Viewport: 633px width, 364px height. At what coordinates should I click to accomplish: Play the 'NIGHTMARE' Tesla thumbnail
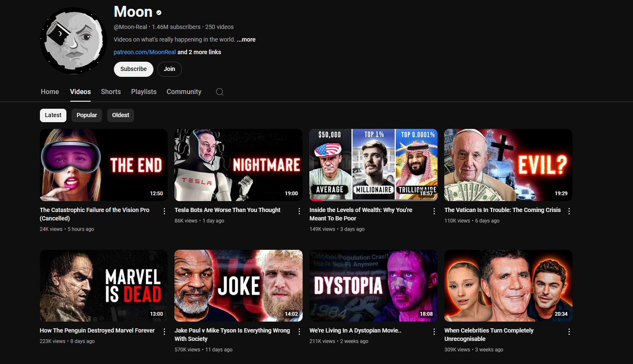click(238, 165)
